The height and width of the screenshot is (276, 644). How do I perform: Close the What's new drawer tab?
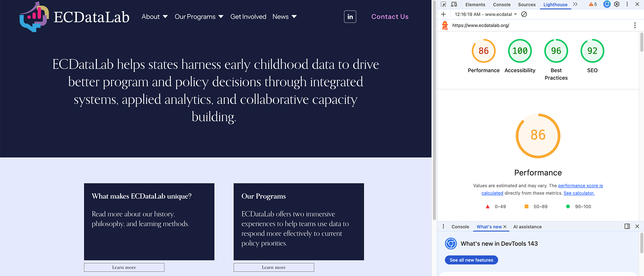tap(505, 227)
